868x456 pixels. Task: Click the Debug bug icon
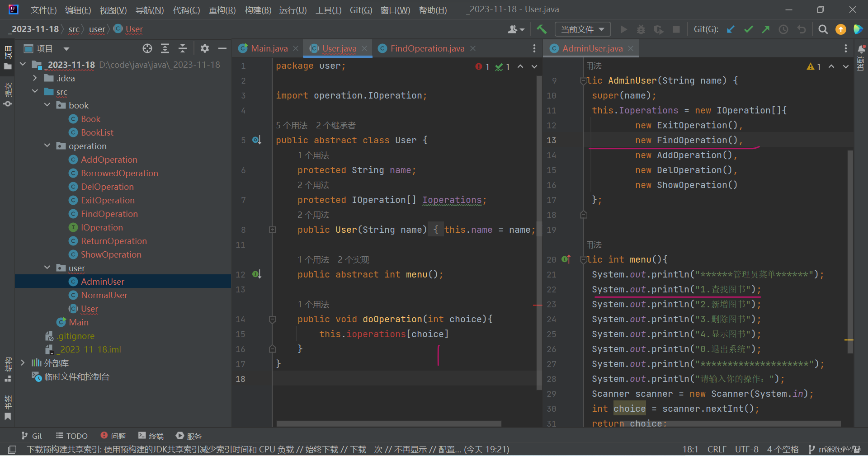point(641,29)
